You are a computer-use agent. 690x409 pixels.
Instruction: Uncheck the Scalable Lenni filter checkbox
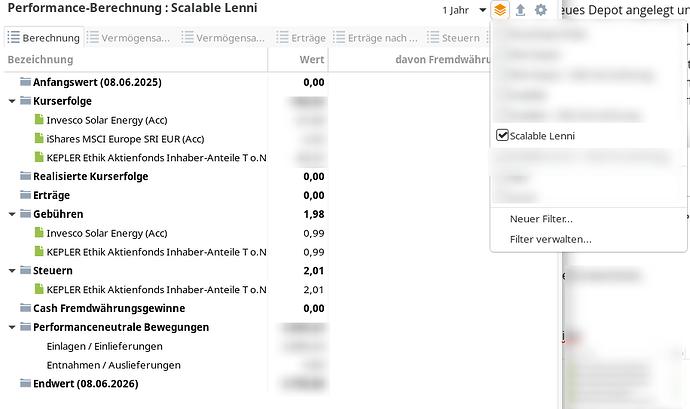point(502,135)
